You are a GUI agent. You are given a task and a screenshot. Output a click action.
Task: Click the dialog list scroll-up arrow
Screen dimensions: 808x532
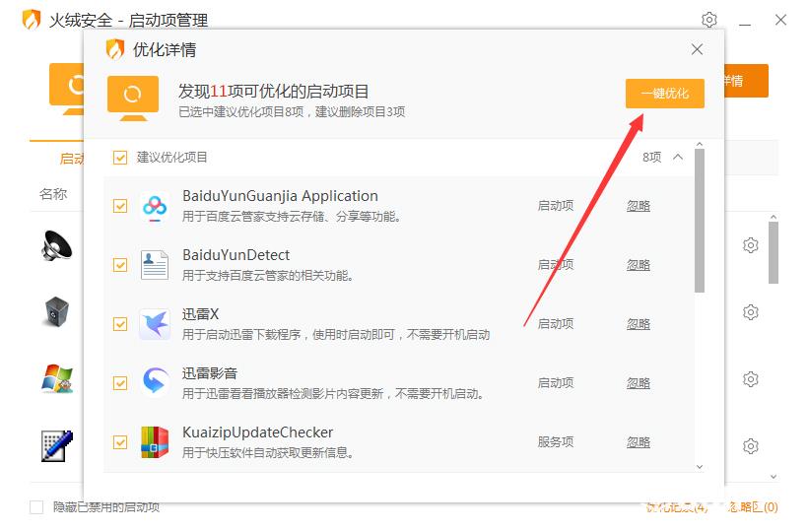pyautogui.click(x=700, y=144)
